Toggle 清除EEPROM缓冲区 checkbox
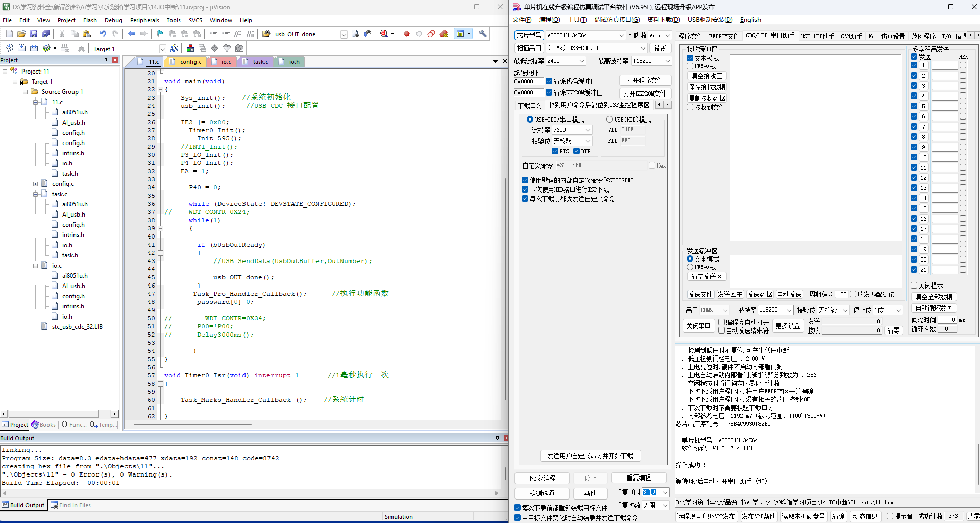This screenshot has width=980, height=523. click(x=549, y=92)
